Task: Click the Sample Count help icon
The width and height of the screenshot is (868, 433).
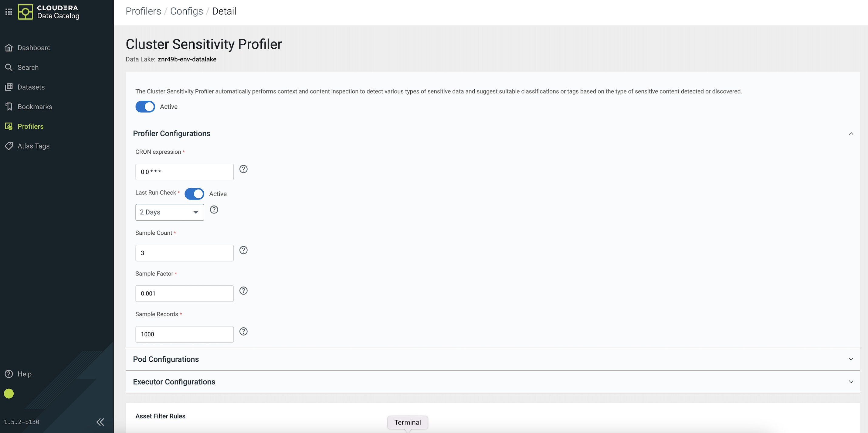Action: (x=243, y=250)
